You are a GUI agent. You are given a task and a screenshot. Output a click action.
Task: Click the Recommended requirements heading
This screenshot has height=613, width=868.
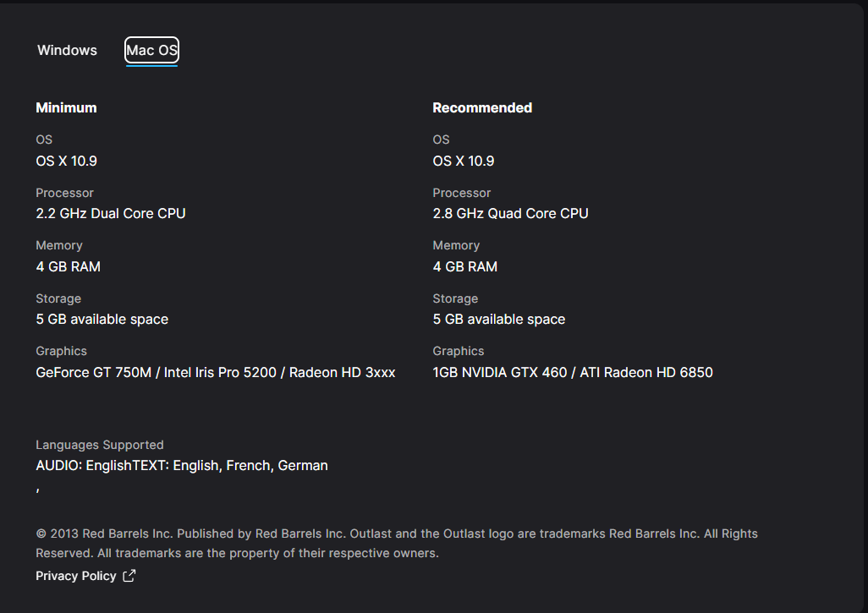482,107
